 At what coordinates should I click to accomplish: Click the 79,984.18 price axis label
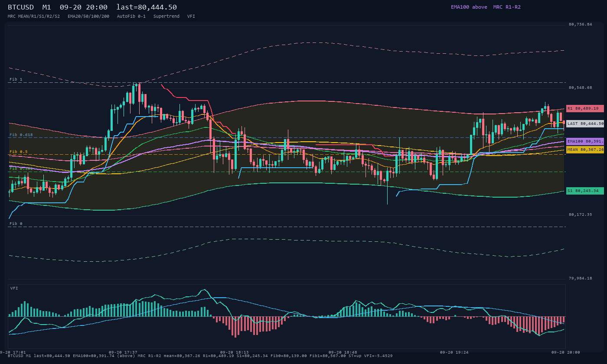(580, 278)
